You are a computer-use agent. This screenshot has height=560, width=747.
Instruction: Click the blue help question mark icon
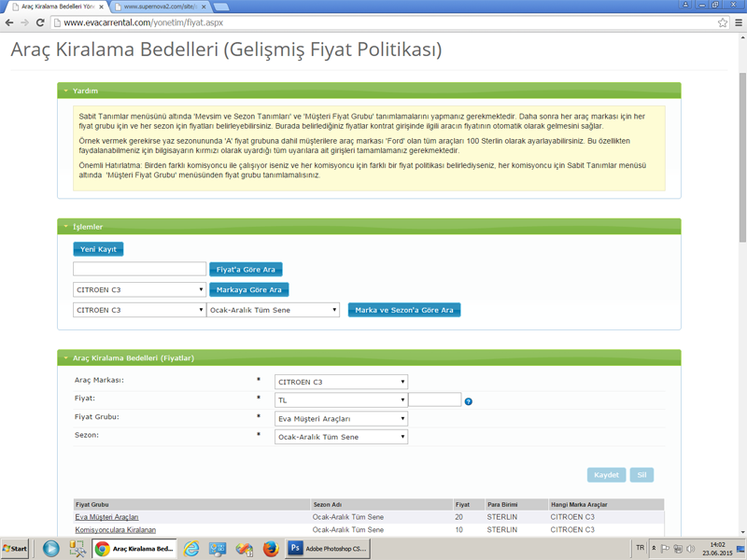469,401
